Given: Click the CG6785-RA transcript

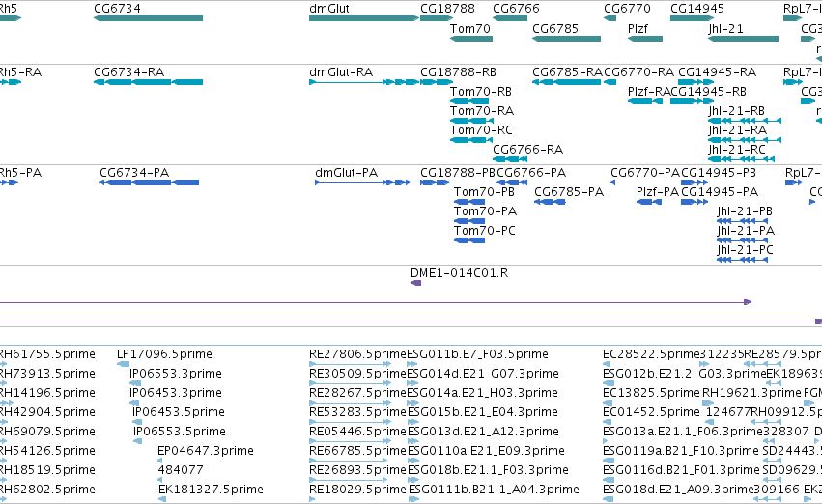Looking at the screenshot, I should pyautogui.click(x=566, y=82).
